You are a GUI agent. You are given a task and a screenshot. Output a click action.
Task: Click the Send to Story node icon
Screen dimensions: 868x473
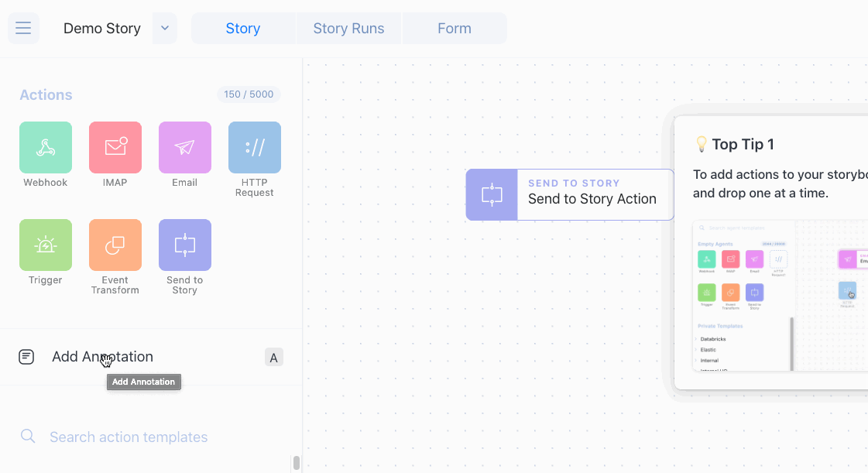tap(492, 195)
